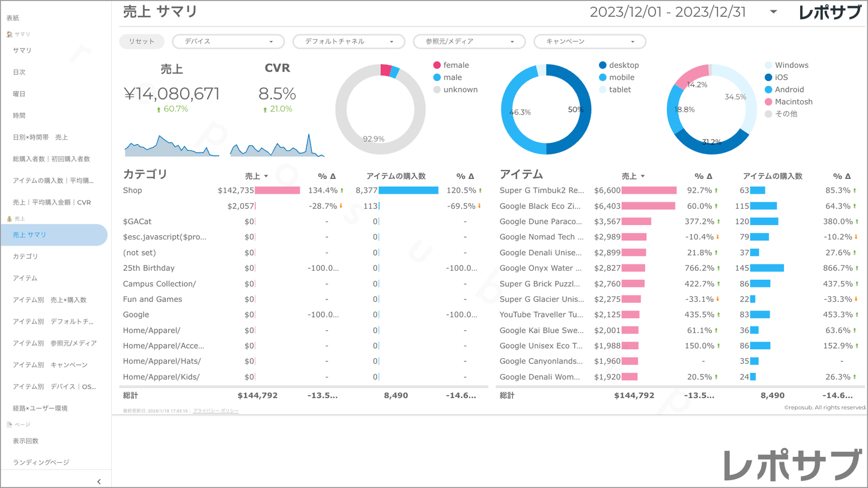Open ランディングページ in the sidebar
The width and height of the screenshot is (868, 488).
coord(41,462)
